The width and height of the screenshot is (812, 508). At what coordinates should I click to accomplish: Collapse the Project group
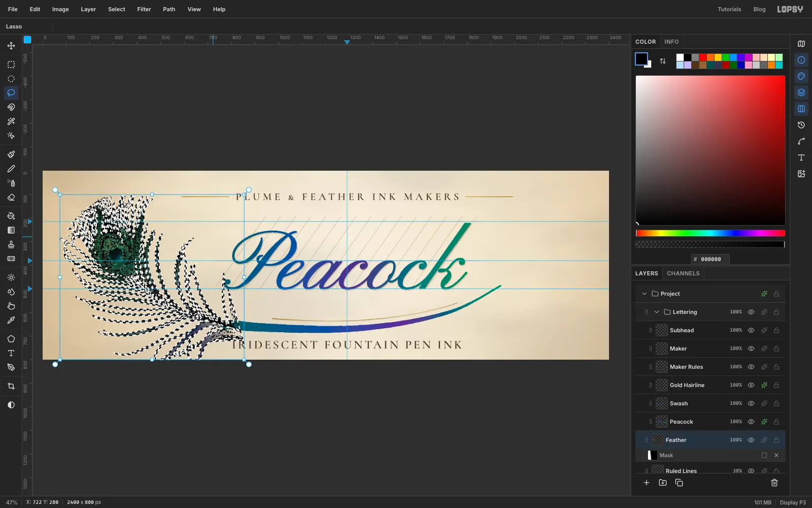(x=645, y=294)
